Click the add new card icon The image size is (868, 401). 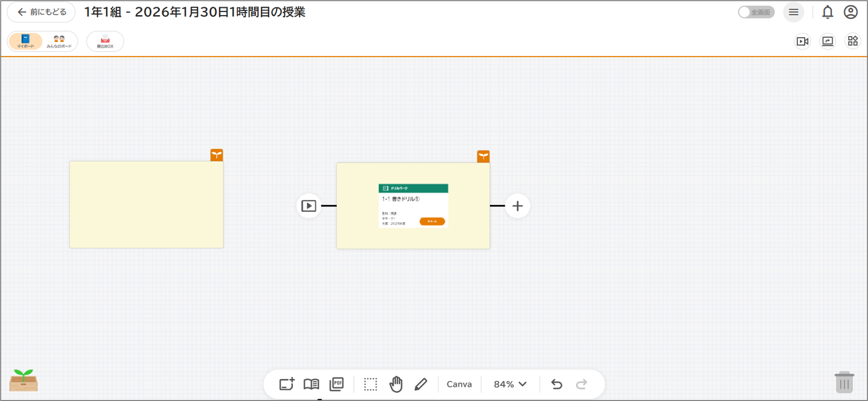tap(286, 384)
